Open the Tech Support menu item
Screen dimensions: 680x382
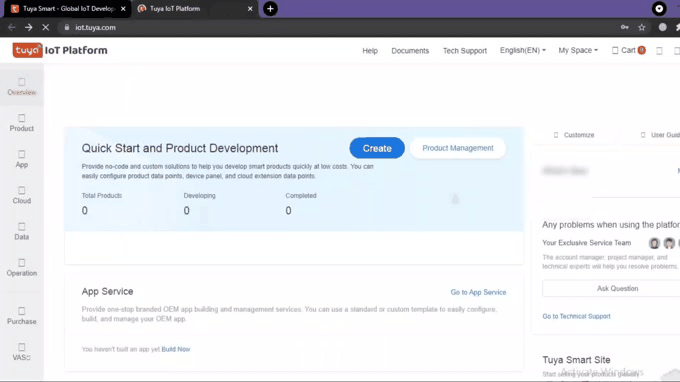[x=464, y=51]
